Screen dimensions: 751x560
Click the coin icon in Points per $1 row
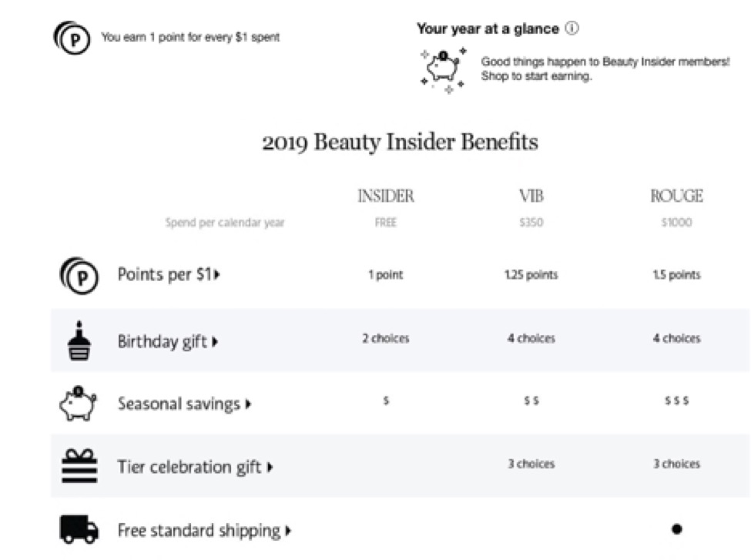click(x=79, y=276)
